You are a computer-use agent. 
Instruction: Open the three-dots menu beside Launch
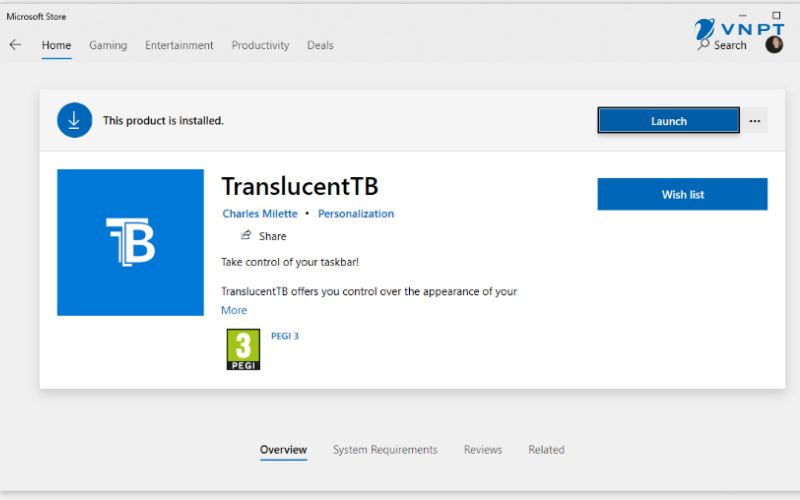coord(755,121)
